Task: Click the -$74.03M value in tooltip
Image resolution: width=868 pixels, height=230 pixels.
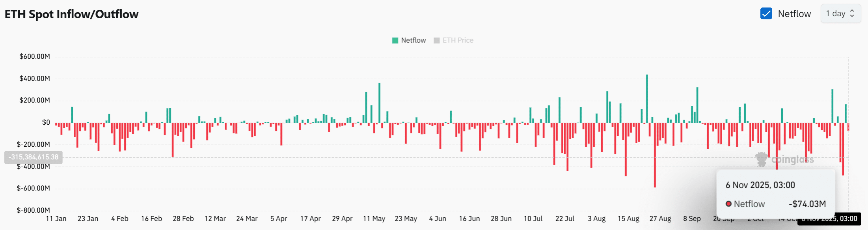Action: pyautogui.click(x=807, y=204)
